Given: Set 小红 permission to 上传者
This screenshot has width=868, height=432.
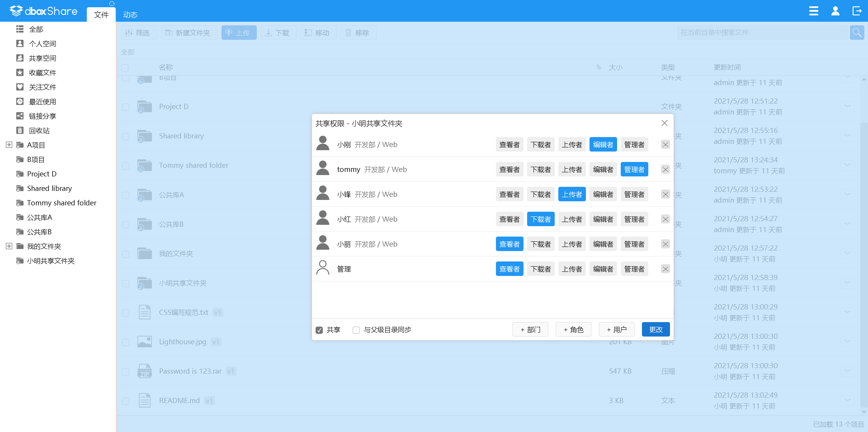Looking at the screenshot, I should point(572,220).
